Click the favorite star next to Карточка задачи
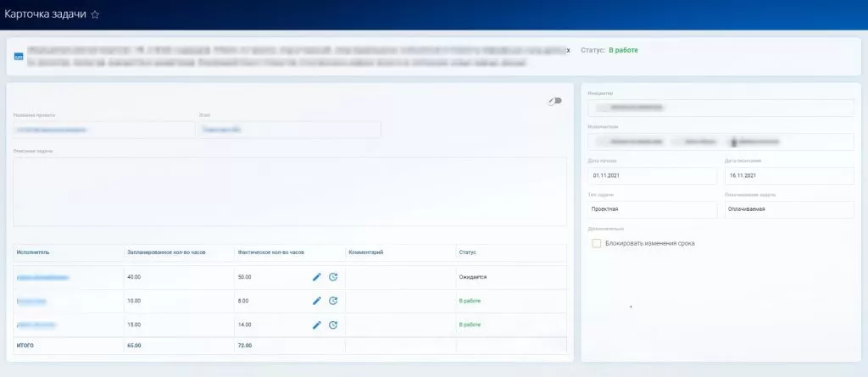The height and width of the screenshot is (377, 868). [95, 14]
